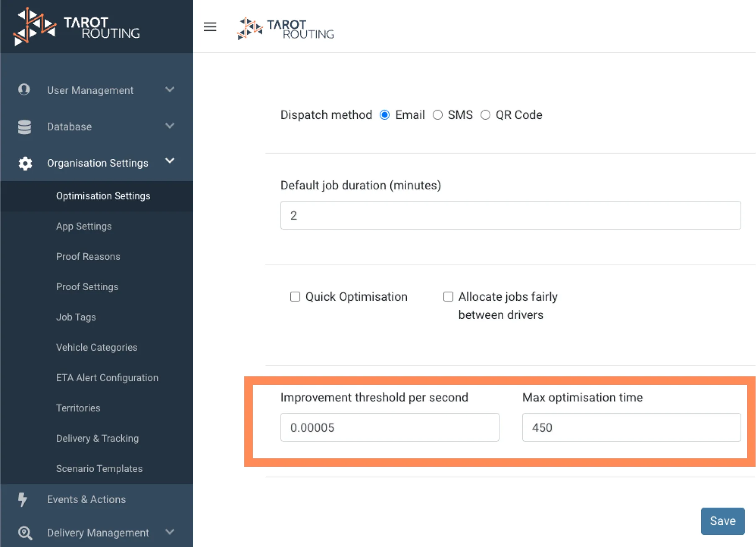Viewport: 756px width, 547px height.
Task: Expand Delivery Management chevron
Action: (169, 532)
